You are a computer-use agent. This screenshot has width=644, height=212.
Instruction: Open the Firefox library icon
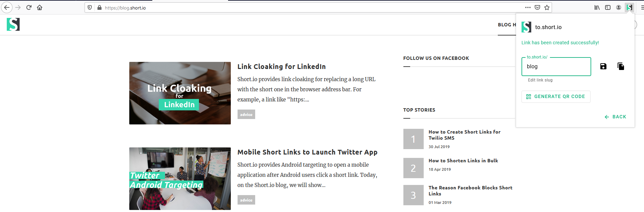click(597, 7)
